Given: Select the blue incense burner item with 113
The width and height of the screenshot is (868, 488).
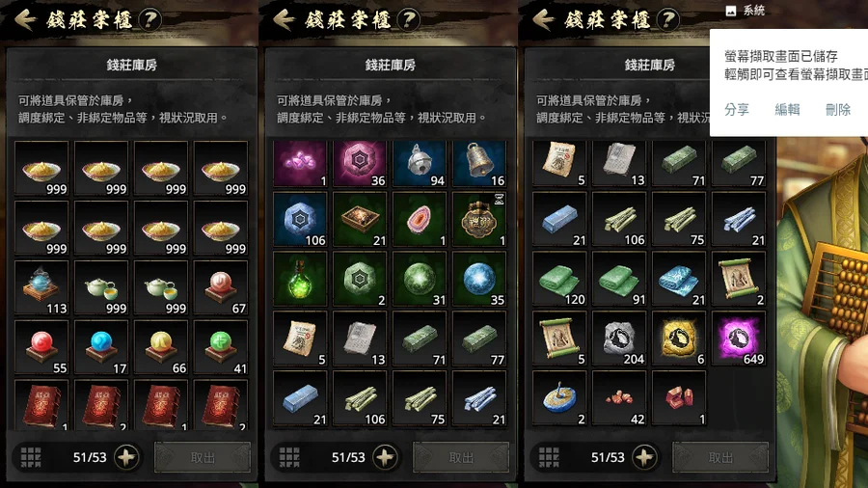Looking at the screenshot, I should (41, 288).
